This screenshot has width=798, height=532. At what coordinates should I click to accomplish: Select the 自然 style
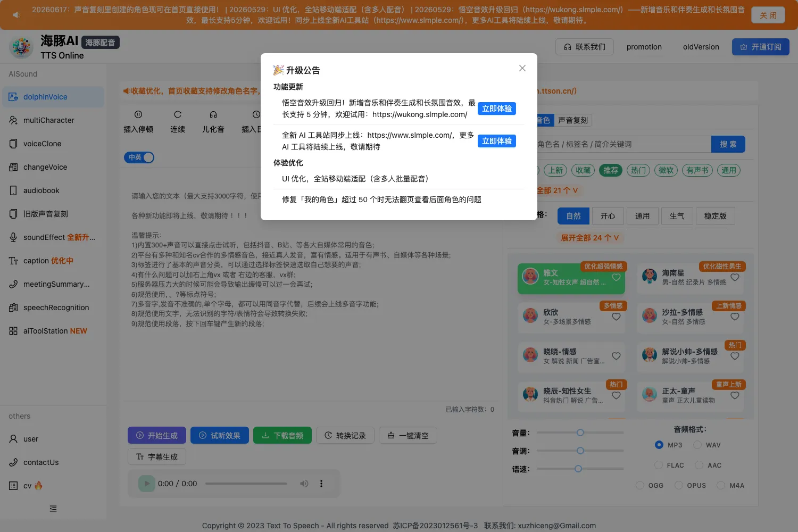click(x=573, y=216)
